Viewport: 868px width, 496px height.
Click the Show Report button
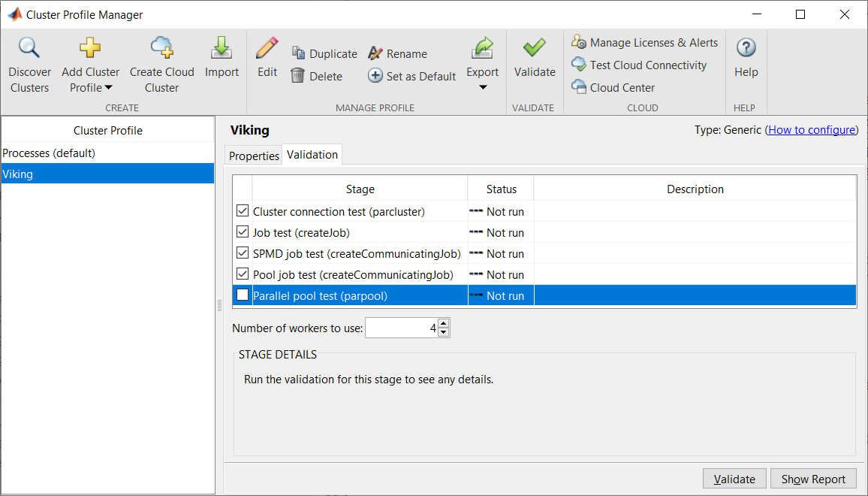[x=813, y=479]
